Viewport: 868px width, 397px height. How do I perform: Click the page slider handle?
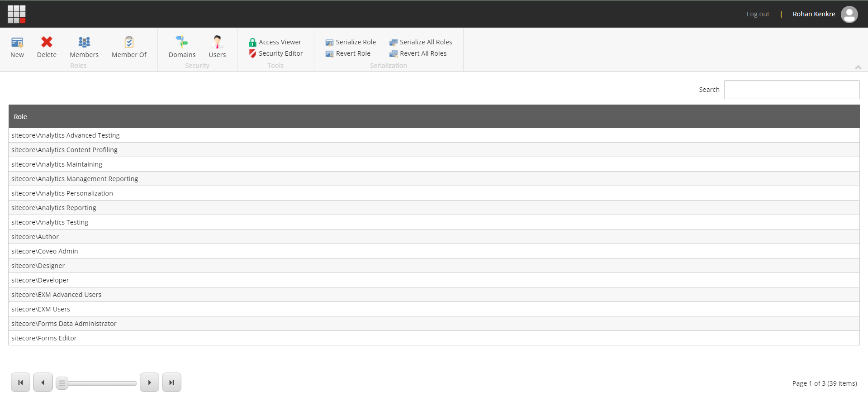pyautogui.click(x=62, y=383)
